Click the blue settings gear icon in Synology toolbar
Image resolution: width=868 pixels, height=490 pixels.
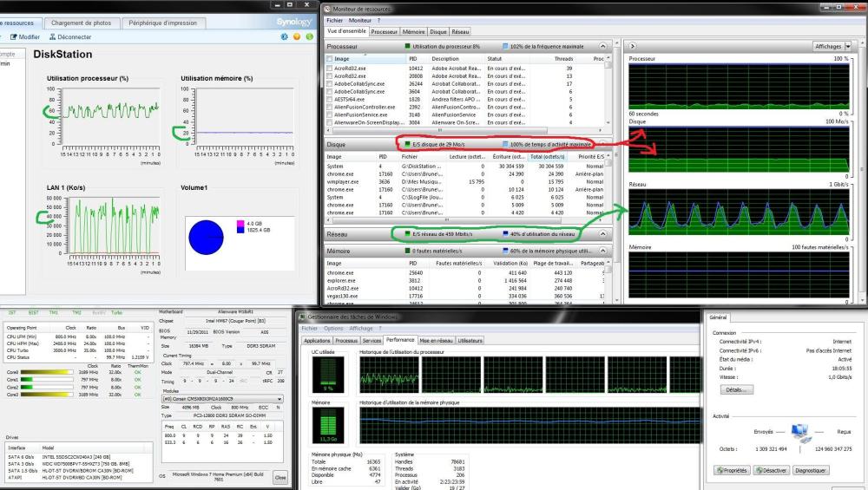click(285, 37)
